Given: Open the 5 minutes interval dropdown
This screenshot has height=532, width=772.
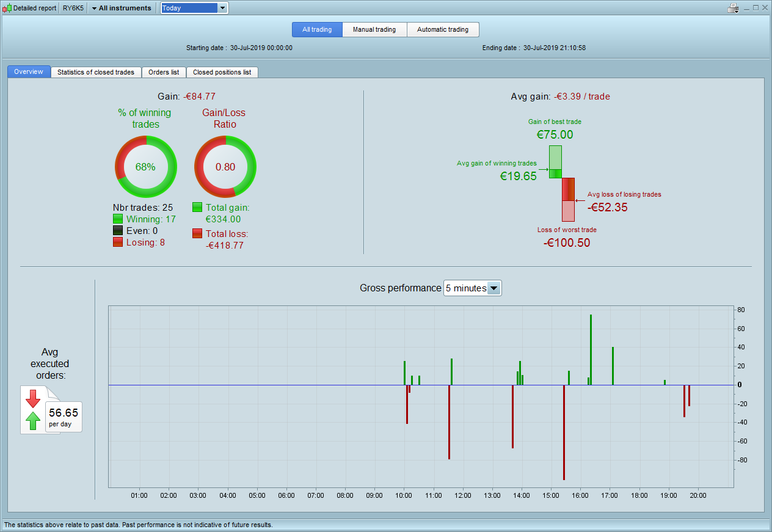Looking at the screenshot, I should click(472, 288).
